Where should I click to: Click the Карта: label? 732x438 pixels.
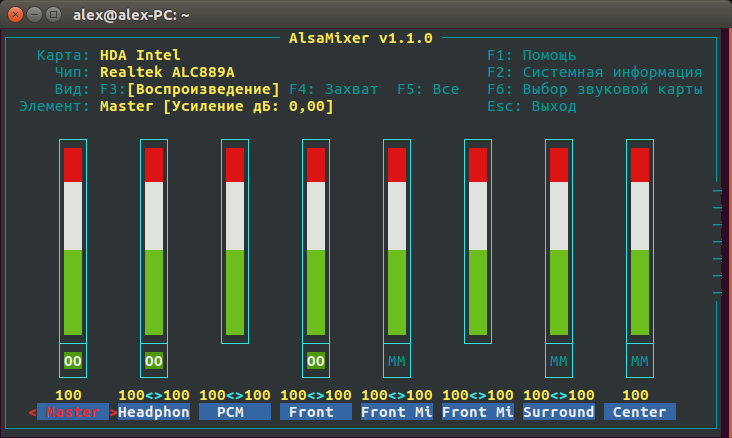coord(63,55)
